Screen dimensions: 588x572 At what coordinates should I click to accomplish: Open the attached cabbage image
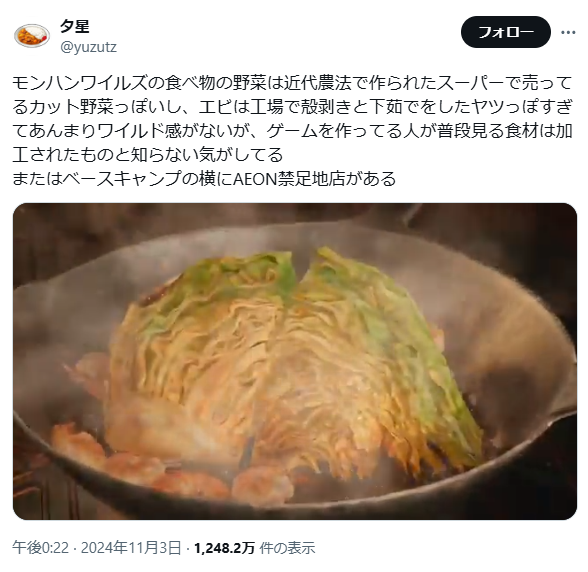tap(295, 361)
